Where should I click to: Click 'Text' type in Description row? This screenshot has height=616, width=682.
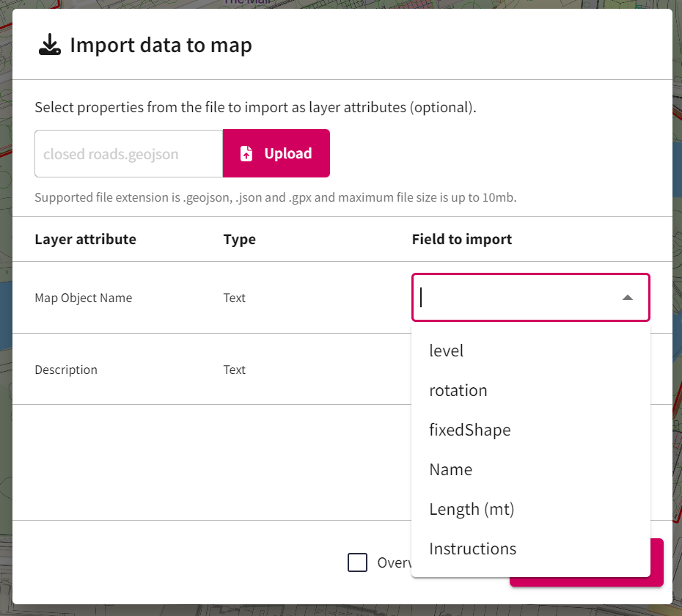[235, 370]
